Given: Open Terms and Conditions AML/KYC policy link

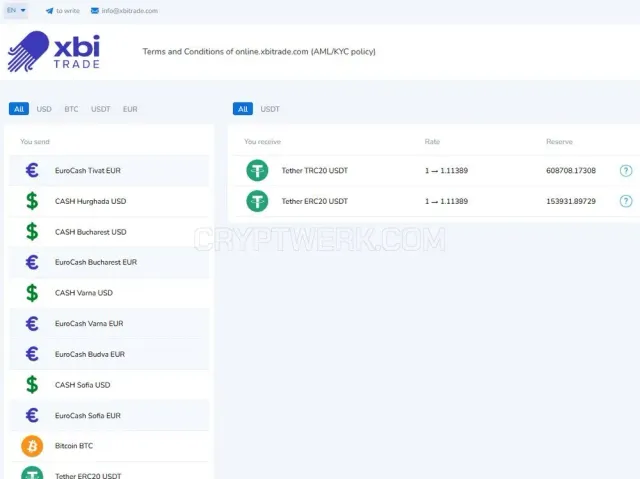Looking at the screenshot, I should point(259,51).
